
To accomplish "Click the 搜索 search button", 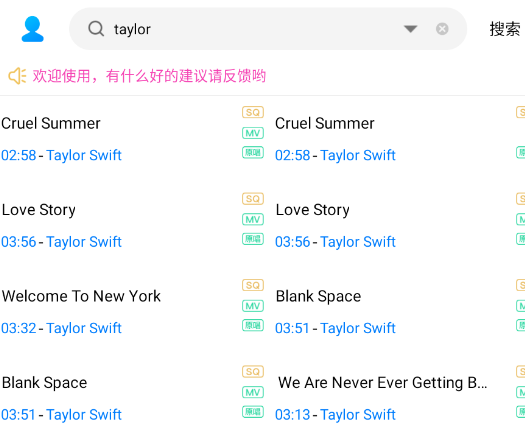I will coord(505,29).
